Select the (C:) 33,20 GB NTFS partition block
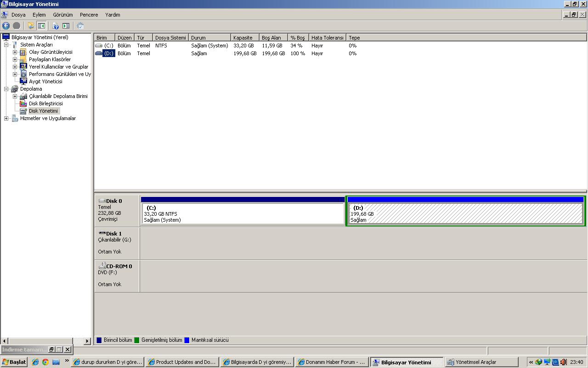Viewport: 588px width, 368px height. [243, 211]
